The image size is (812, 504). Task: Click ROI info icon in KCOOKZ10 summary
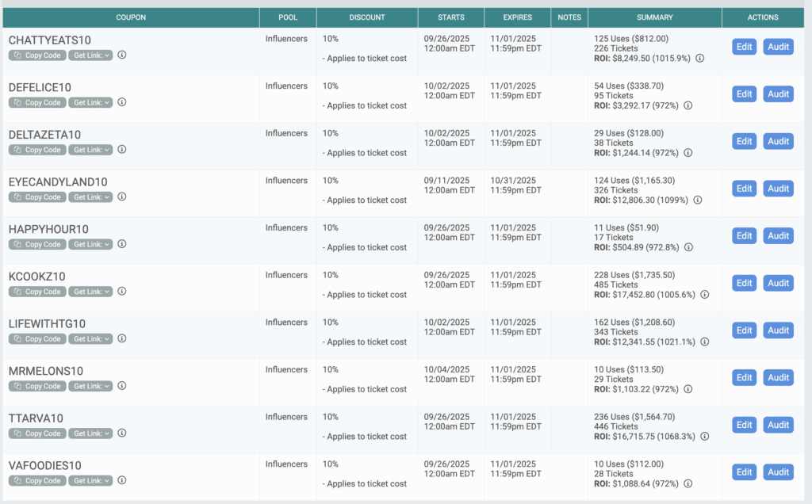(x=704, y=295)
